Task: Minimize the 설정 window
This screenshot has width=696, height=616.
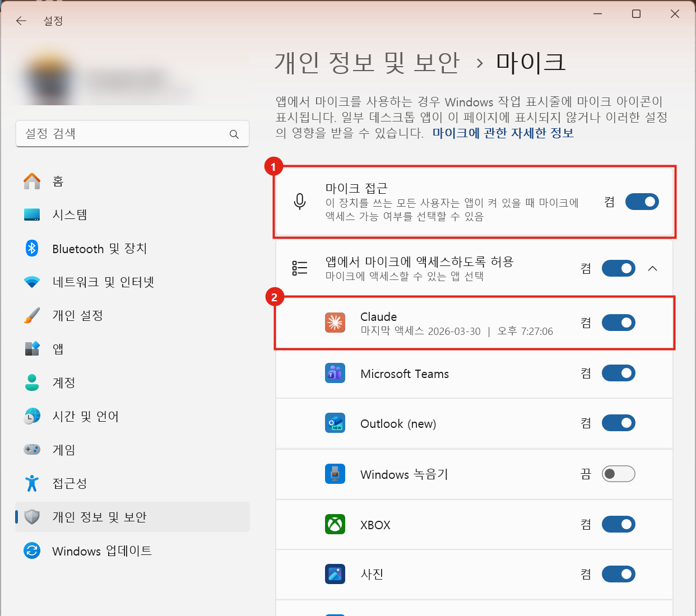Action: tap(597, 14)
